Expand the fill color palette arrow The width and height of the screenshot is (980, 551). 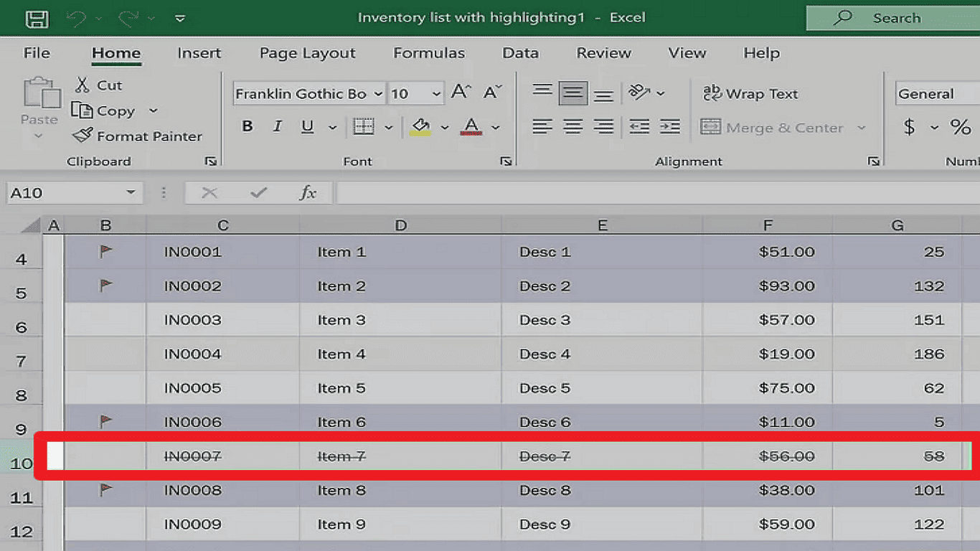(444, 128)
